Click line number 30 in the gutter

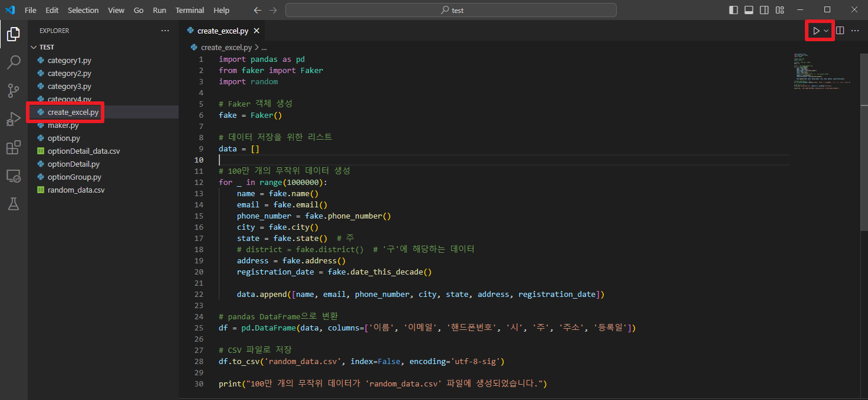[x=199, y=384]
